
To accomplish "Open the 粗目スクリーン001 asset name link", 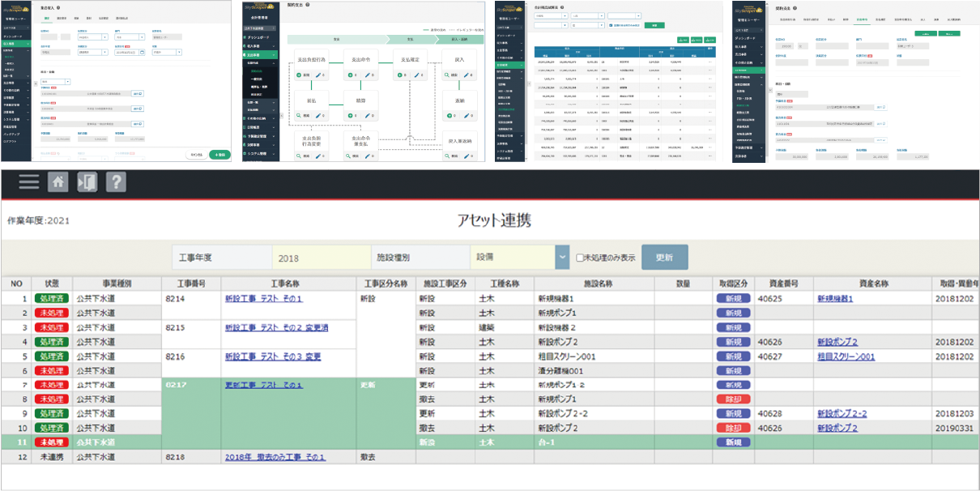I will click(x=846, y=357).
